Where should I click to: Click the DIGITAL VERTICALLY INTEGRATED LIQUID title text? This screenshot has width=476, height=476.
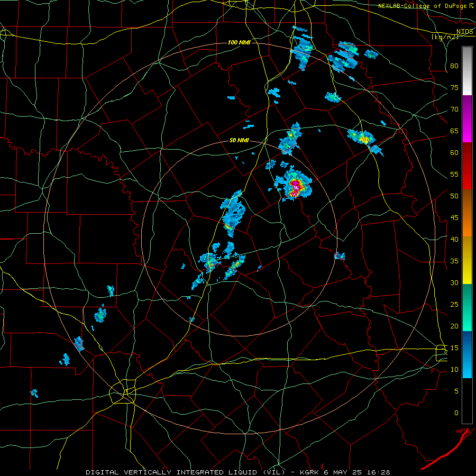(185, 472)
